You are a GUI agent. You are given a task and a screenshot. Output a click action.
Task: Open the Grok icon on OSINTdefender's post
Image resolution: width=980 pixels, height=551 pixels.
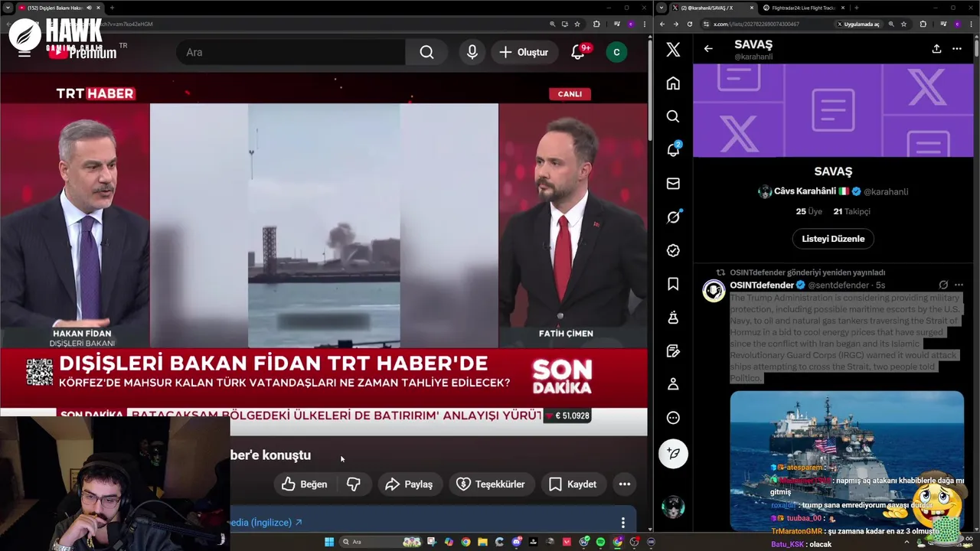(943, 285)
